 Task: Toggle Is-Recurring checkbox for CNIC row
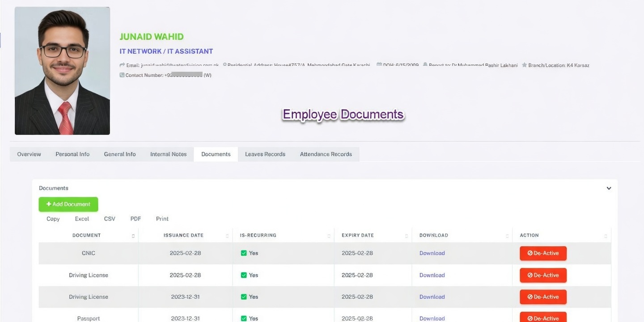coord(244,253)
